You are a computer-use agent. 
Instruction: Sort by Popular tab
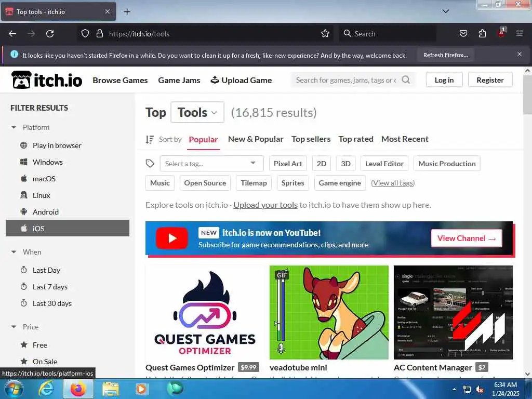point(203,139)
